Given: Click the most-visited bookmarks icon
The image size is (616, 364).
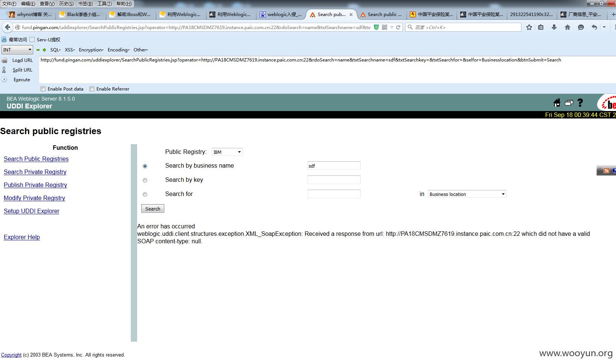Looking at the screenshot, I should coord(4,39).
